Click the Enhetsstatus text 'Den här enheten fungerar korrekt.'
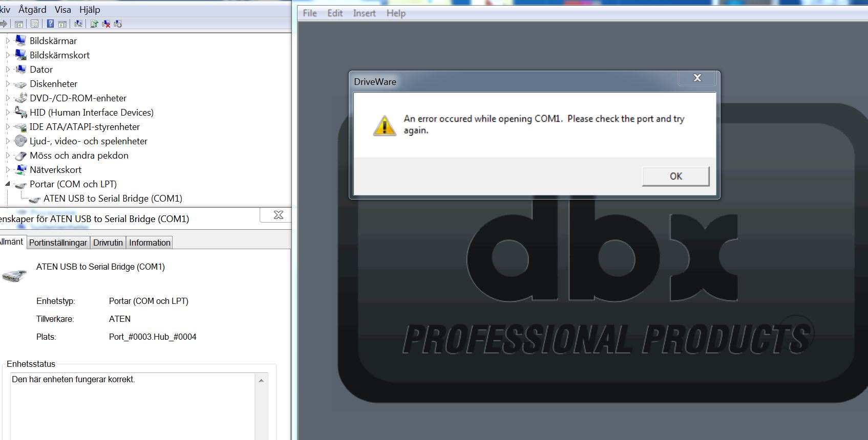The width and height of the screenshot is (868, 440). tap(73, 380)
